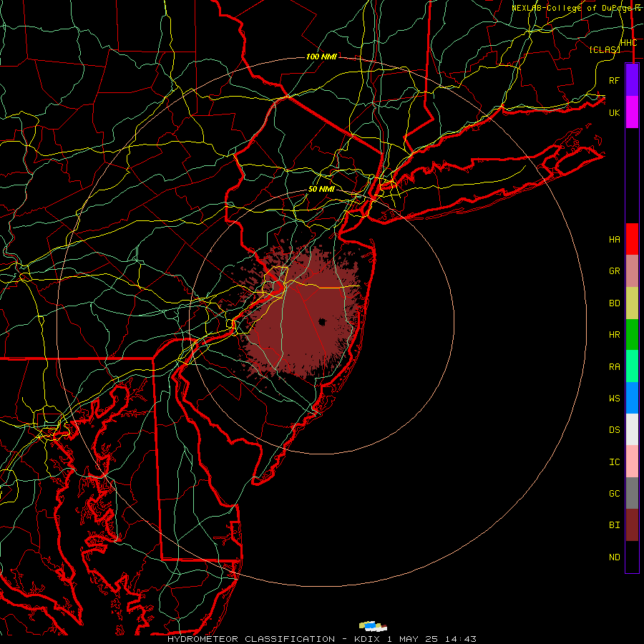Click the "GC" legend label
The width and height of the screenshot is (644, 644).
(x=614, y=494)
